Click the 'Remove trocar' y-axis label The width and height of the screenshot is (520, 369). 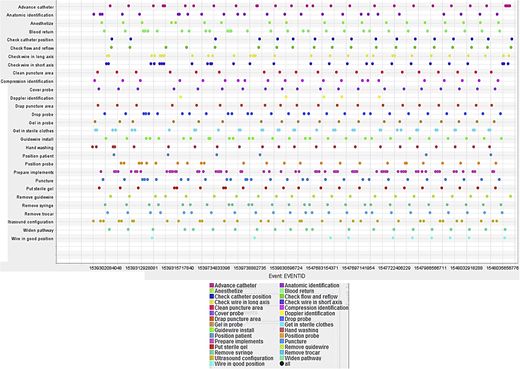[x=39, y=214]
